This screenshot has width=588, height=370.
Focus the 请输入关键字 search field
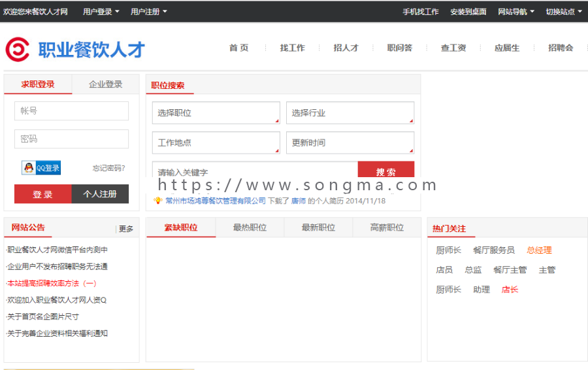(255, 169)
